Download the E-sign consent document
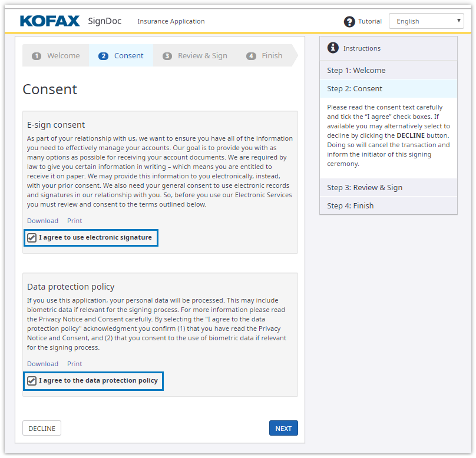The image size is (476, 458). pyautogui.click(x=42, y=221)
